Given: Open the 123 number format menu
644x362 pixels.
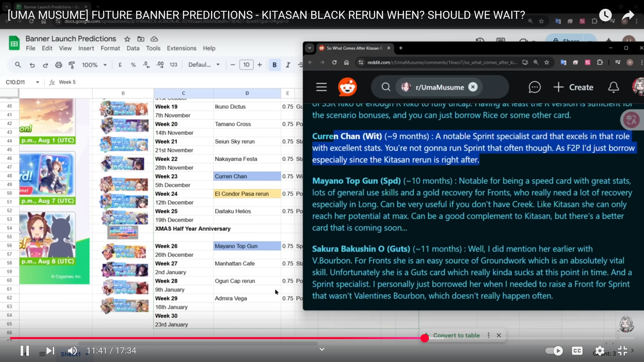Looking at the screenshot, I should [173, 65].
